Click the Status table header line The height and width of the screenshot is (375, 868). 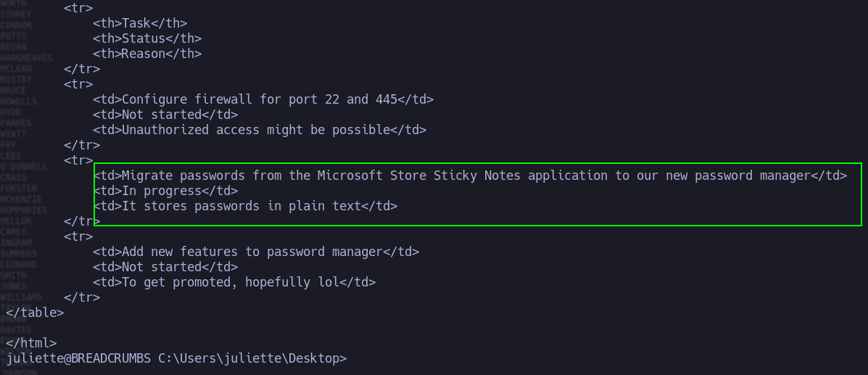[147, 38]
